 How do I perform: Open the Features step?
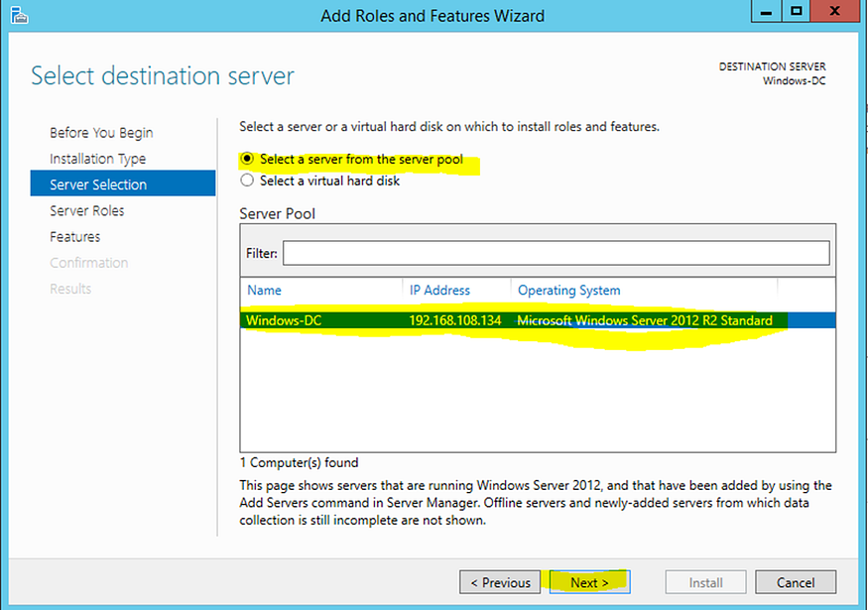point(75,236)
